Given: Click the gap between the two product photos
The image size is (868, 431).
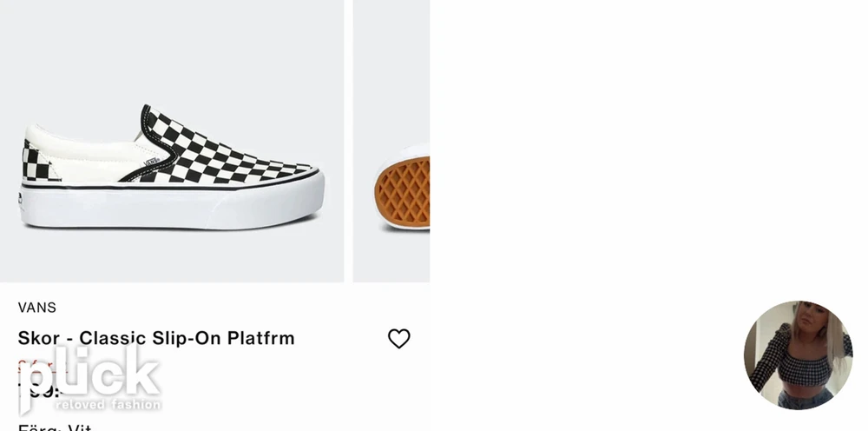Looking at the screenshot, I should click(349, 141).
